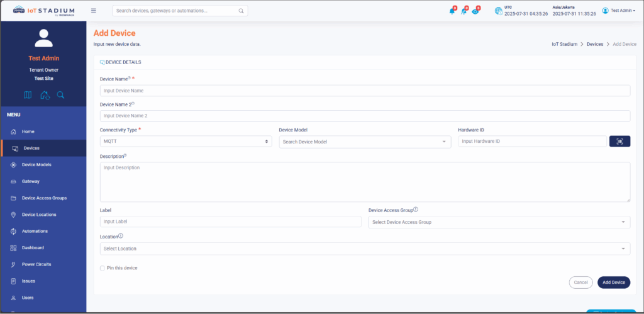The height and width of the screenshot is (314, 644).
Task: Click the scan button beside Hardware ID
Action: (x=619, y=142)
